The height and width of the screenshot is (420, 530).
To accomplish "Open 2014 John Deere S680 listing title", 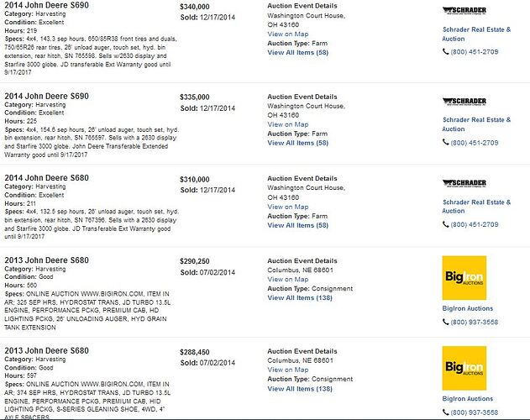I will (x=47, y=178).
